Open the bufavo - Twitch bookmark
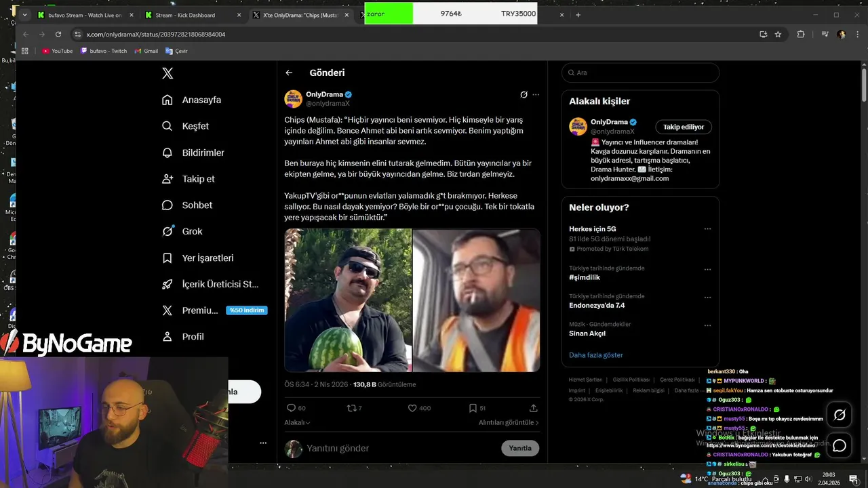Viewport: 868px width, 488px height. 104,51
